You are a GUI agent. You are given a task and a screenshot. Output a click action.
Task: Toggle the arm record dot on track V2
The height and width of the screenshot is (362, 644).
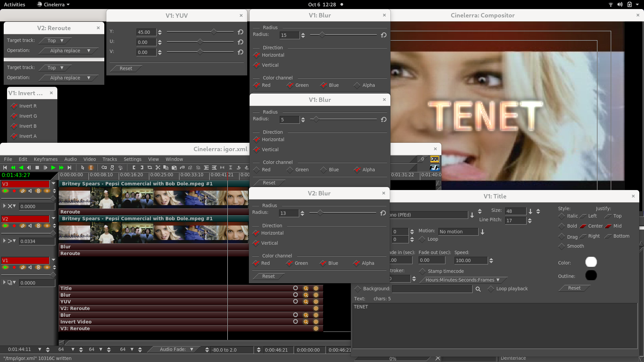(x=14, y=226)
